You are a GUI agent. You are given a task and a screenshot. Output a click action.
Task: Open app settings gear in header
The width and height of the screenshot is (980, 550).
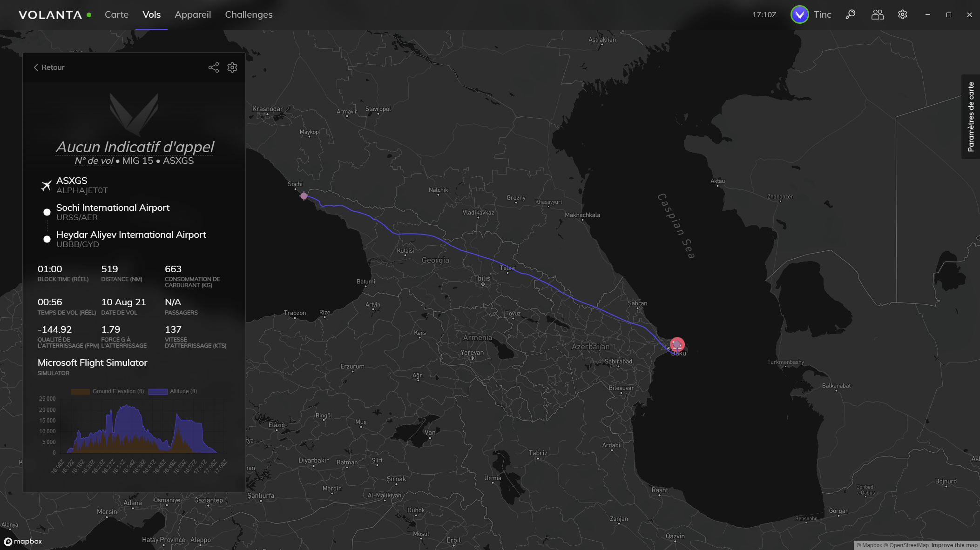[902, 14]
